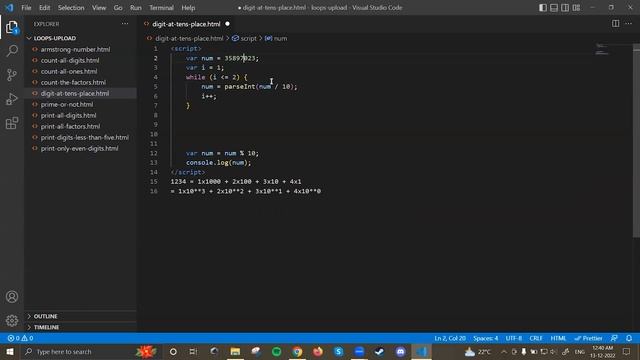Open Discord from the taskbar
Image resolution: width=640 pixels, height=360 pixels.
(x=400, y=351)
